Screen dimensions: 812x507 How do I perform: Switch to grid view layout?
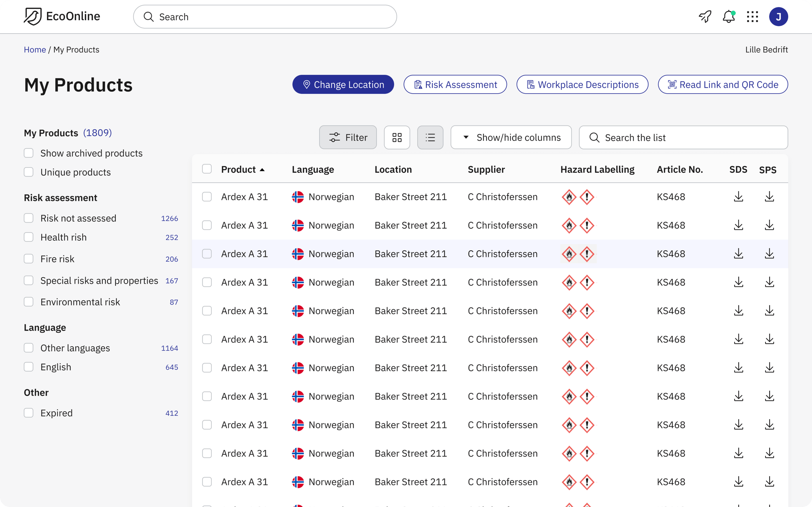tap(397, 138)
